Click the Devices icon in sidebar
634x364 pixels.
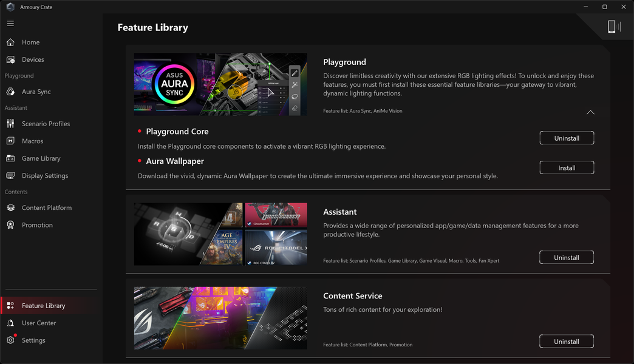[10, 59]
